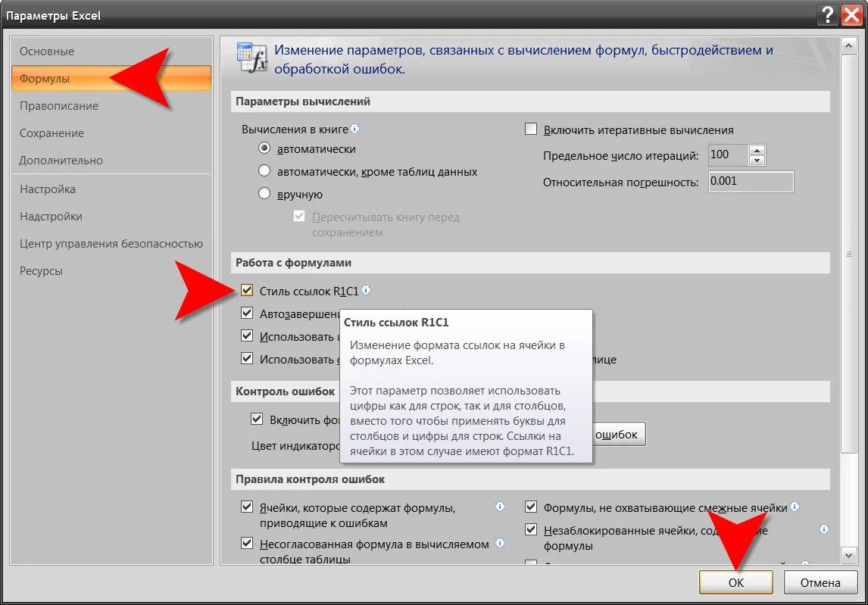
Task: Select автоматически, кроме таблиц данных radio button
Action: coord(264,171)
